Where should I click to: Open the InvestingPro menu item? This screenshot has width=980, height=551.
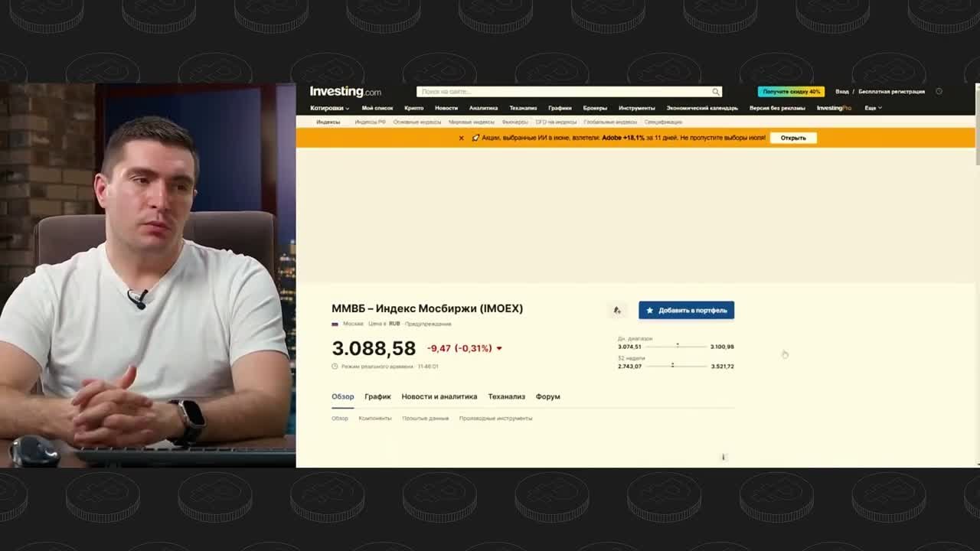coord(834,108)
